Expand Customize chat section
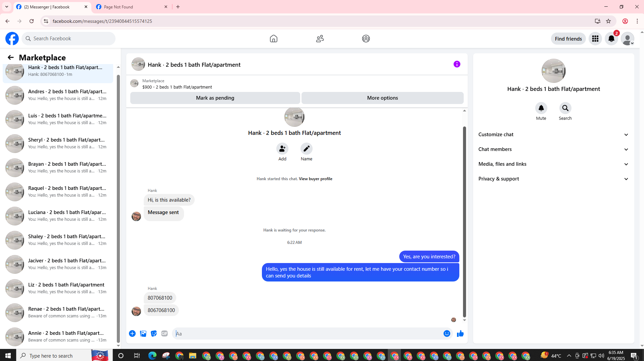The width and height of the screenshot is (644, 361). tap(553, 135)
